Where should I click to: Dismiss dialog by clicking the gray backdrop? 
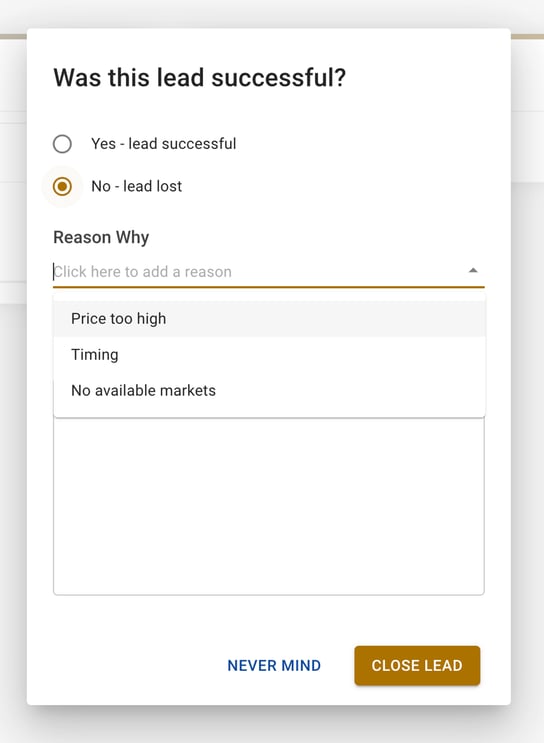tap(527, 426)
